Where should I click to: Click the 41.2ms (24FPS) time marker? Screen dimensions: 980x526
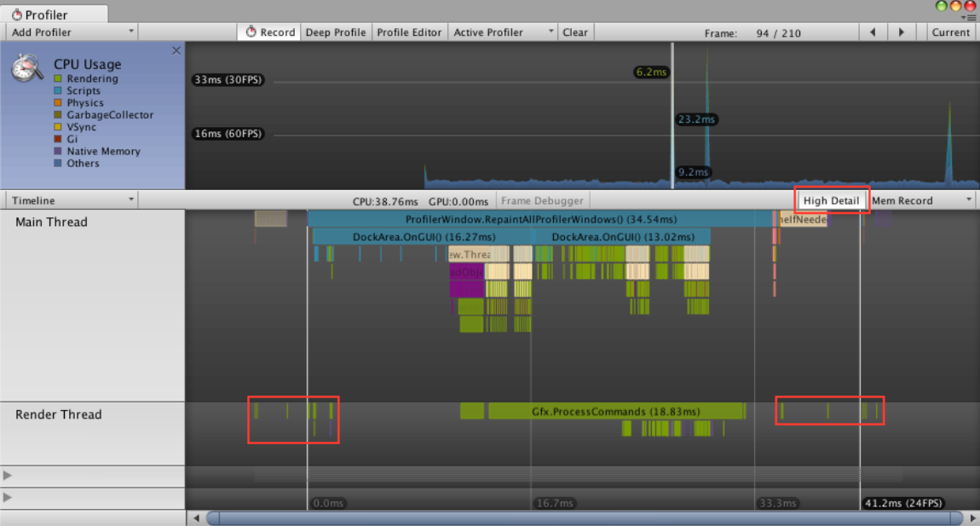(902, 503)
